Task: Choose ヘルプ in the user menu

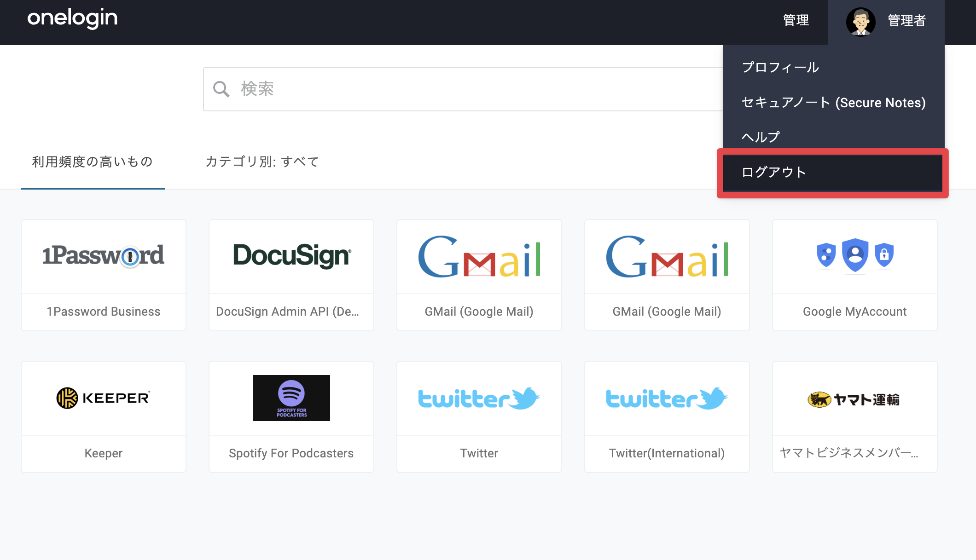Action: pos(761,137)
